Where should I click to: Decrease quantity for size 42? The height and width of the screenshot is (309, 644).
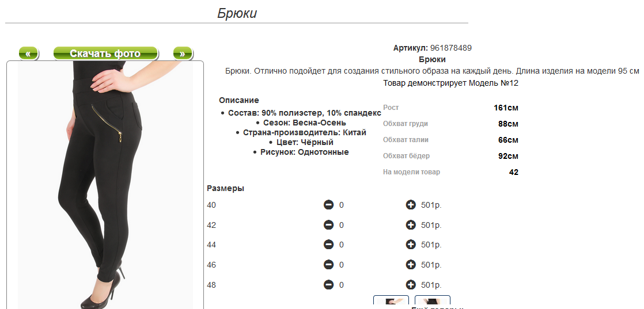click(328, 225)
